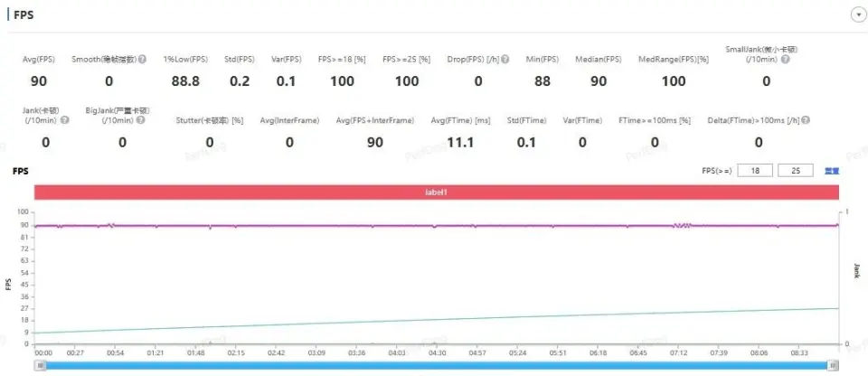The height and width of the screenshot is (376, 868).
Task: Click help icon beside Smooth(稳帧指数)
Action: [x=142, y=60]
